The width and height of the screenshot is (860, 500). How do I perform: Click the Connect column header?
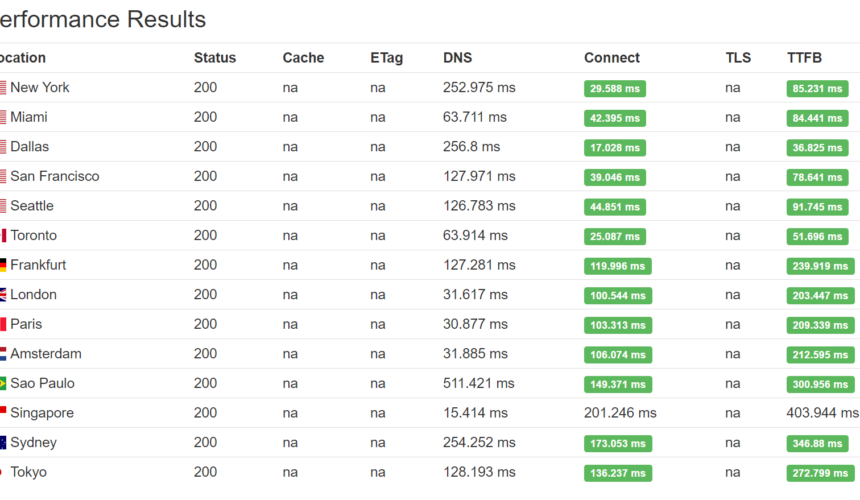coord(612,58)
